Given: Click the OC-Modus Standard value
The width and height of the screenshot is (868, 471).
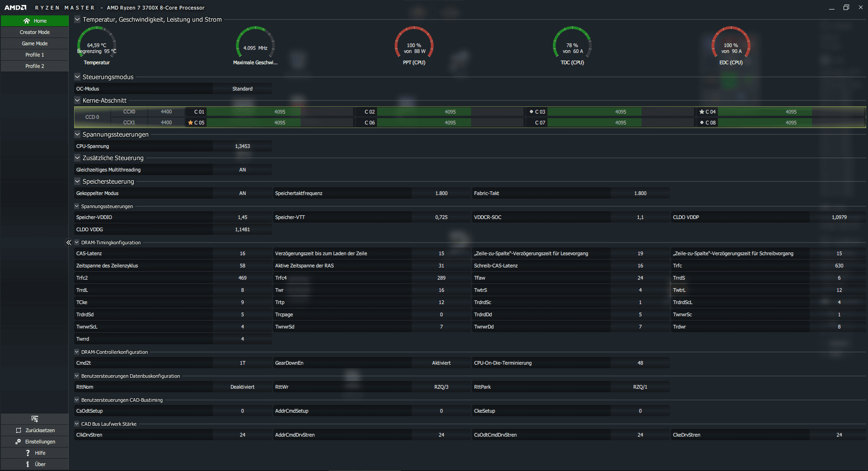Looking at the screenshot, I should pos(242,89).
